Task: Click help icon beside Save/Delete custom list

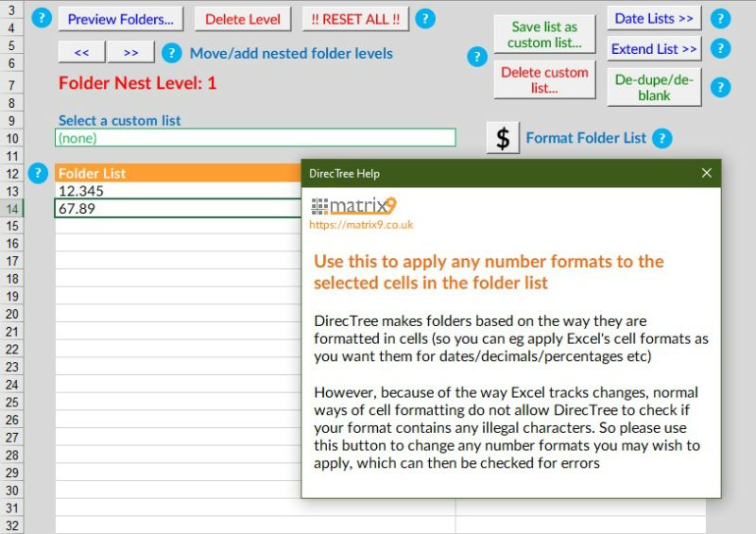Action: click(477, 57)
